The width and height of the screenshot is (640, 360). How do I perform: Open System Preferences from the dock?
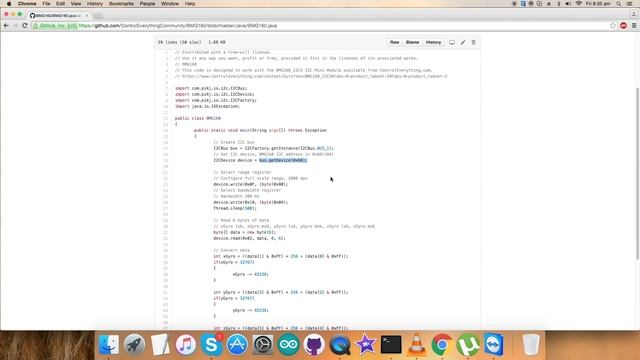(x=263, y=344)
